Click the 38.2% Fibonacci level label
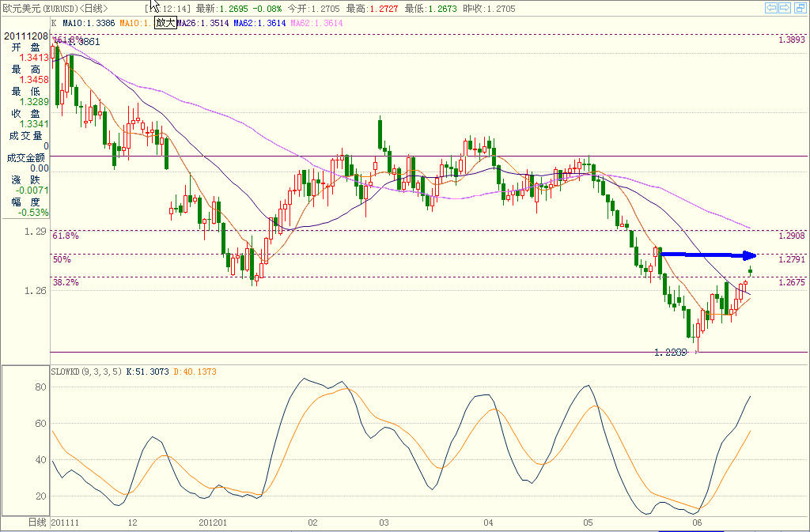The image size is (810, 532). pyautogui.click(x=66, y=282)
